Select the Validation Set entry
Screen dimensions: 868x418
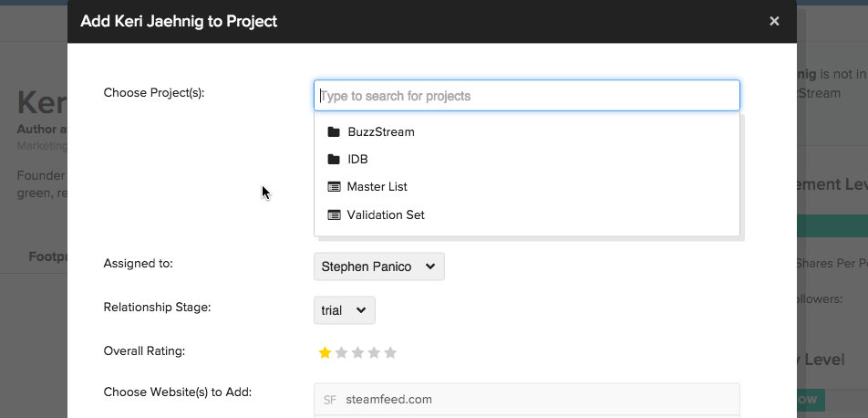526,215
